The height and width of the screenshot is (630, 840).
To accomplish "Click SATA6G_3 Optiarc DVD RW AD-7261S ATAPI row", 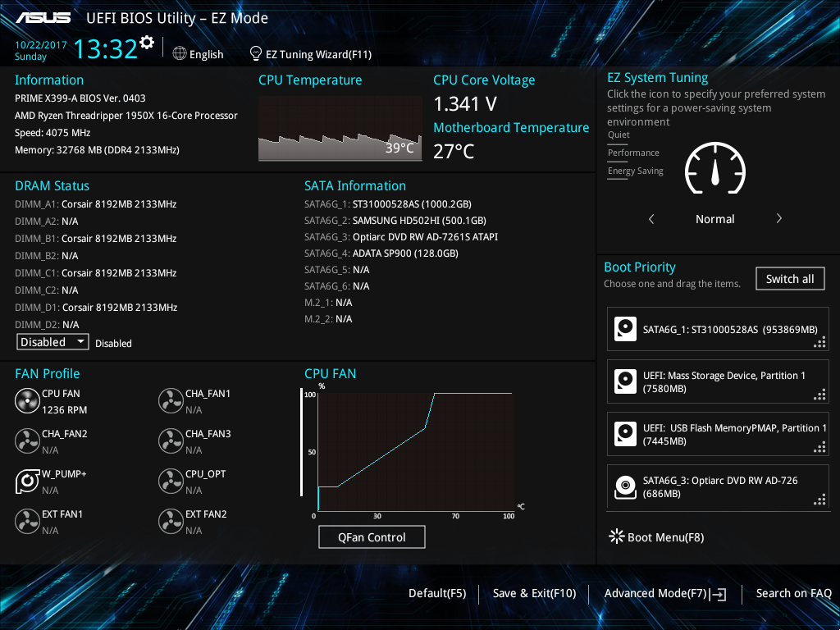I will 401,237.
